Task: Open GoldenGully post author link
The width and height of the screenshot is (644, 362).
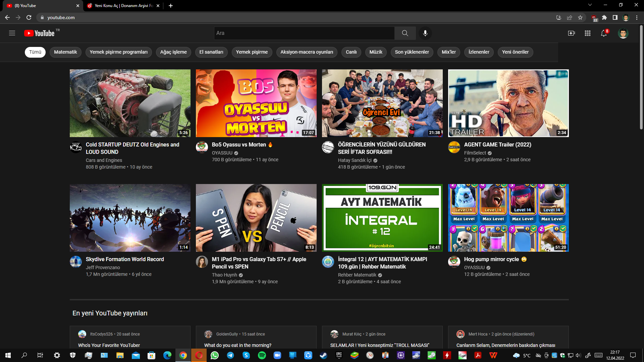Action: coord(227,334)
